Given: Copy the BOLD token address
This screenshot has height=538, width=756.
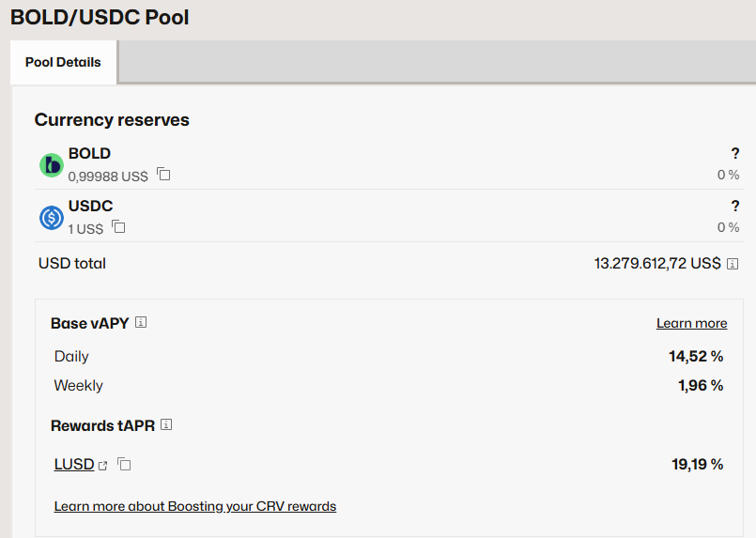Looking at the screenshot, I should click(x=163, y=174).
